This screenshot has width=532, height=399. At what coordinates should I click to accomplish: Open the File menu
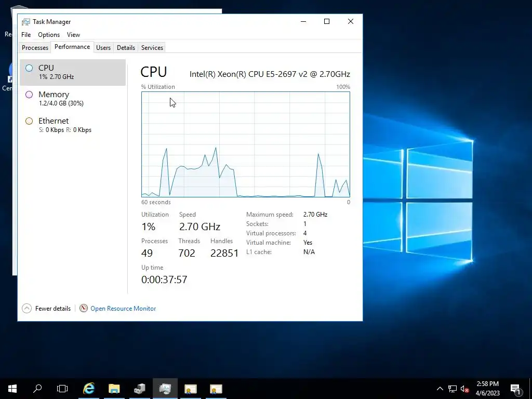tap(26, 35)
